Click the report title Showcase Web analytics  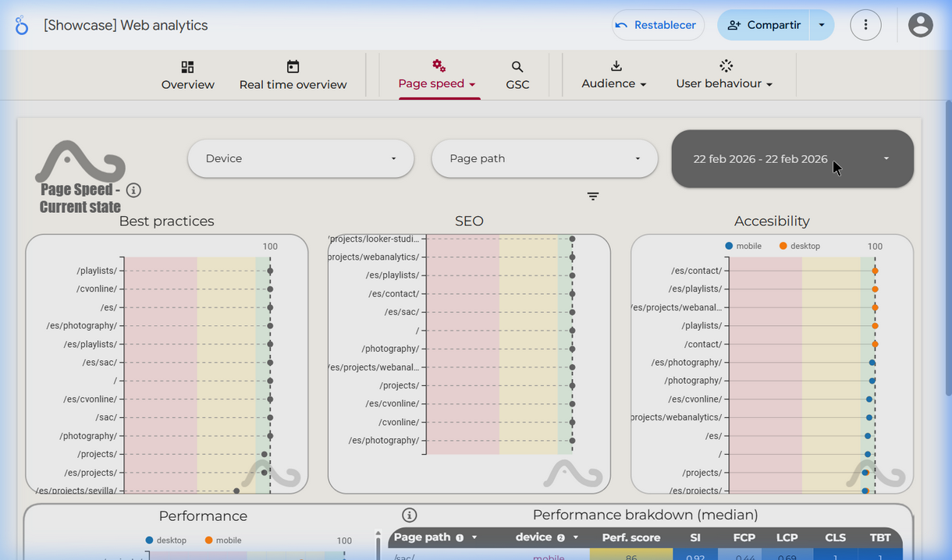126,25
